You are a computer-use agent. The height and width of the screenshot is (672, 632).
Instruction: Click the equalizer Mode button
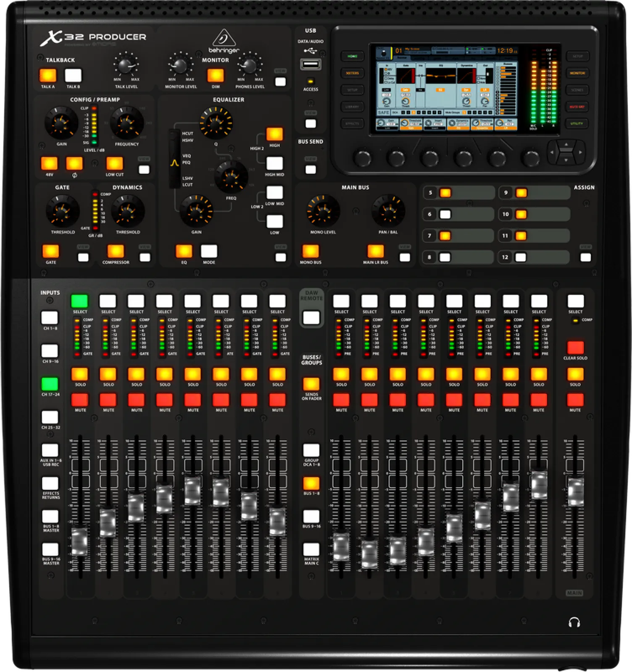click(x=209, y=251)
